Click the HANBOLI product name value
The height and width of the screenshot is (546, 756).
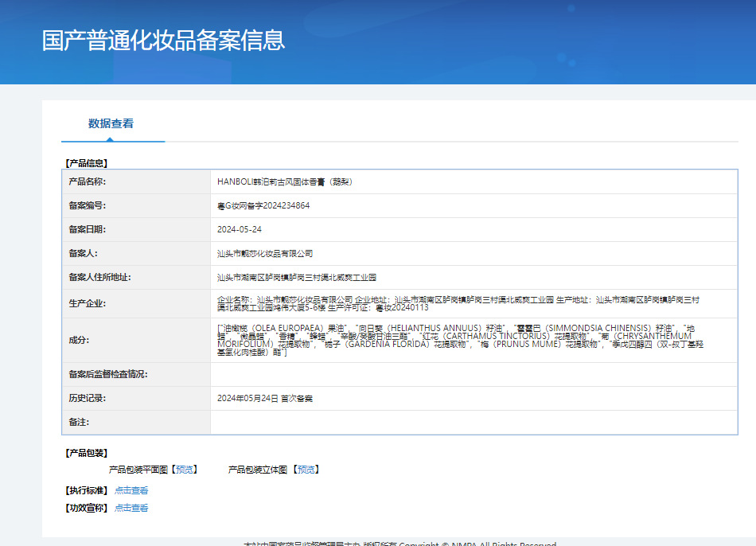[284, 181]
